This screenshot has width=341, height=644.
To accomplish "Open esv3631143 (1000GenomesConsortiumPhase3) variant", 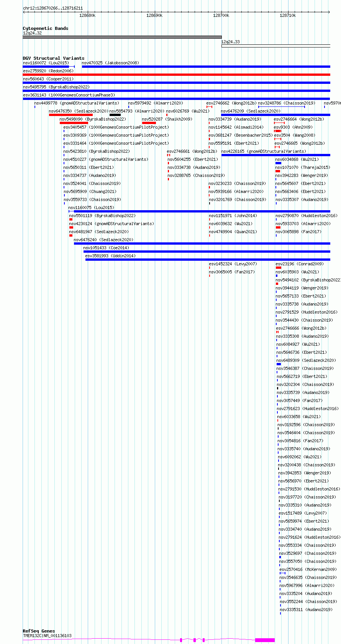I will [x=69, y=95].
